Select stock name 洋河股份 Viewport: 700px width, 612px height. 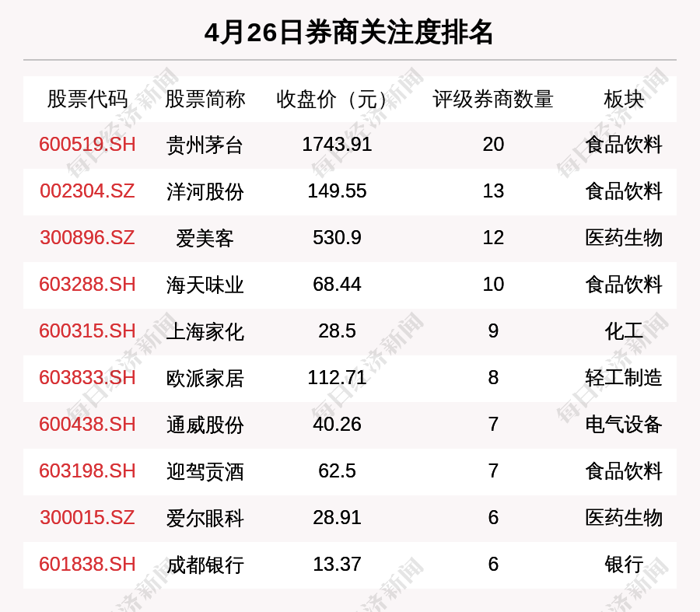205,191
